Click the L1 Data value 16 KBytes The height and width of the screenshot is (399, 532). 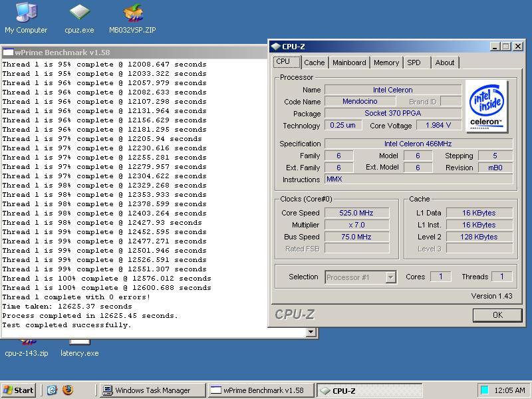[x=479, y=213]
